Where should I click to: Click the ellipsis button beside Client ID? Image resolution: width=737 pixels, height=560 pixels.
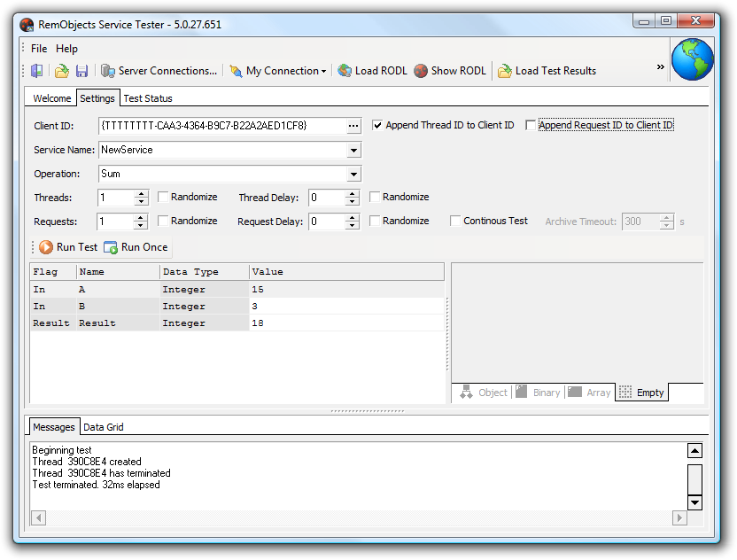point(353,126)
